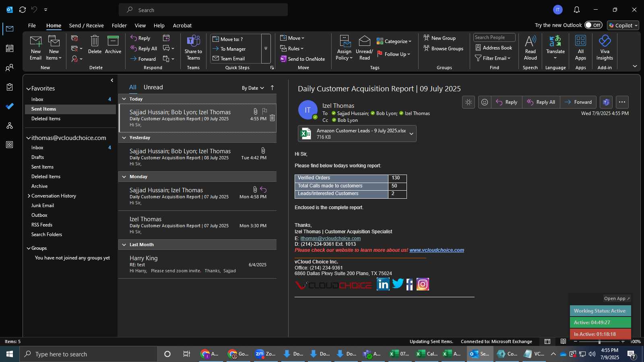Viewport: 644px width, 362px height.
Task: Open the Help tab
Action: click(x=159, y=25)
